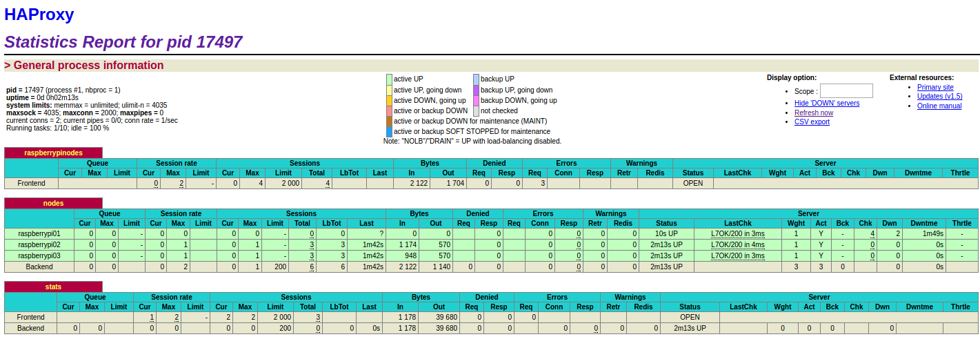
Task: Click the red active or backup DOWN swatch
Action: point(389,110)
